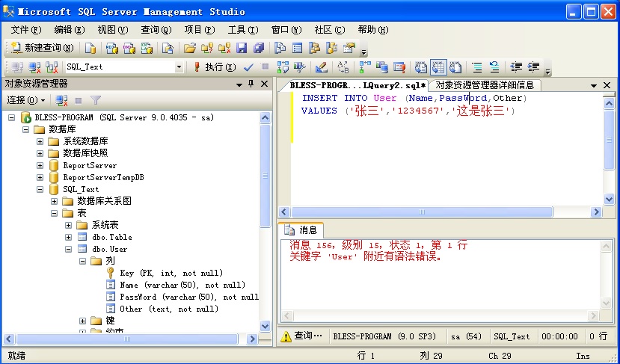Switch to 对象资源管理器详细信息 tab
The width and height of the screenshot is (620, 364).
coord(485,85)
